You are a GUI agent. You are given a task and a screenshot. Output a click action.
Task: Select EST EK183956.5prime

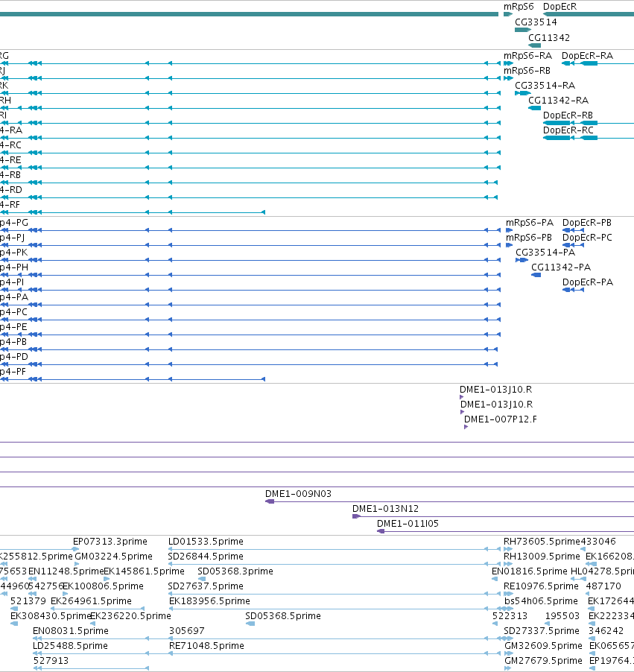click(x=209, y=601)
